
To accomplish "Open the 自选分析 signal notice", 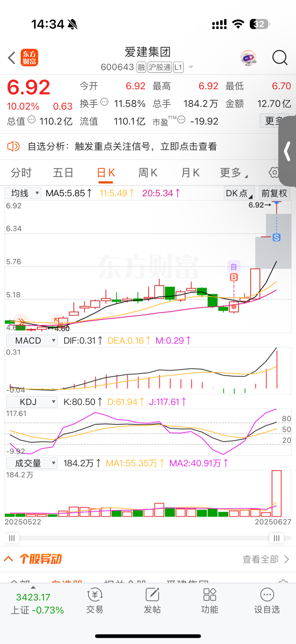I will coord(123,147).
